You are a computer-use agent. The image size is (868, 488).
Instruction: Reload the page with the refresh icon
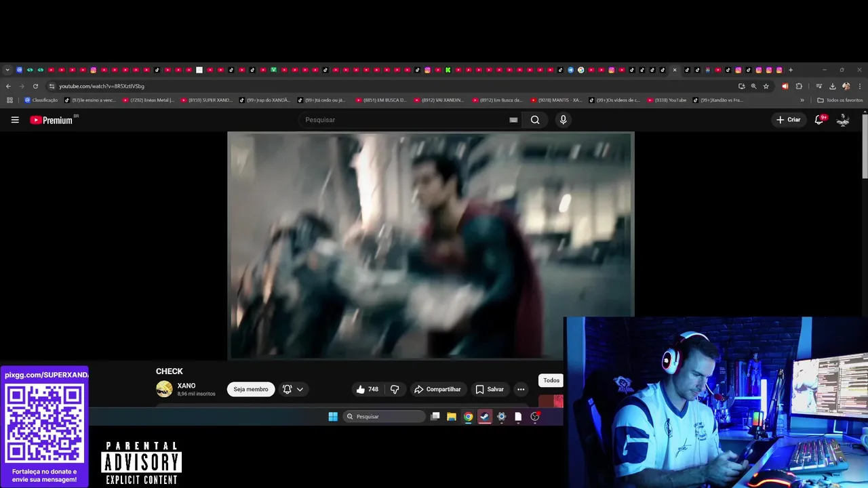[35, 86]
